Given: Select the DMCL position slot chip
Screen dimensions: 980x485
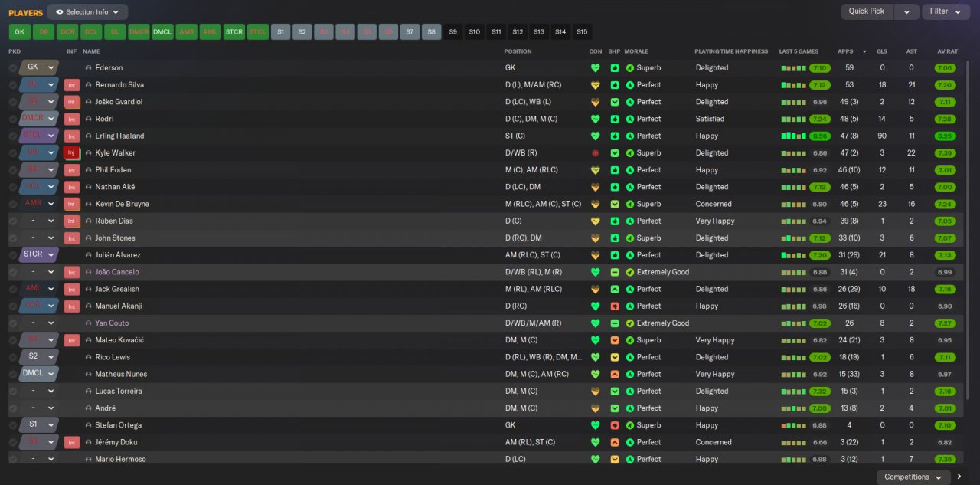Looking at the screenshot, I should point(162,32).
